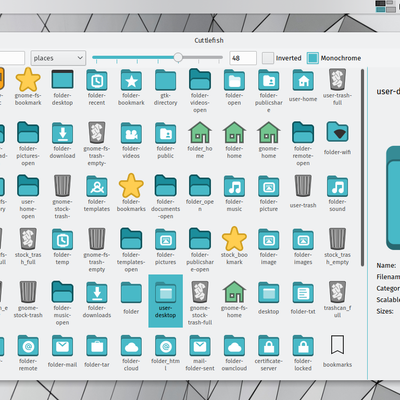Select the user-trash empty bin icon
The width and height of the screenshot is (400, 400).
[x=303, y=185]
